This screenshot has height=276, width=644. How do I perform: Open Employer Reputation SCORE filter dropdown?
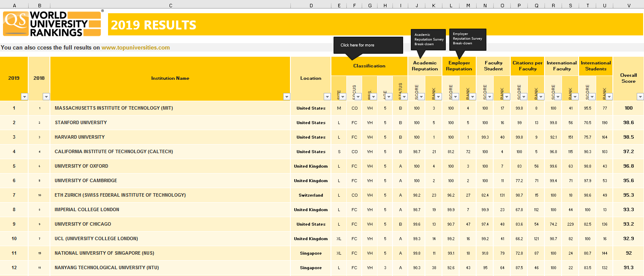click(455, 97)
